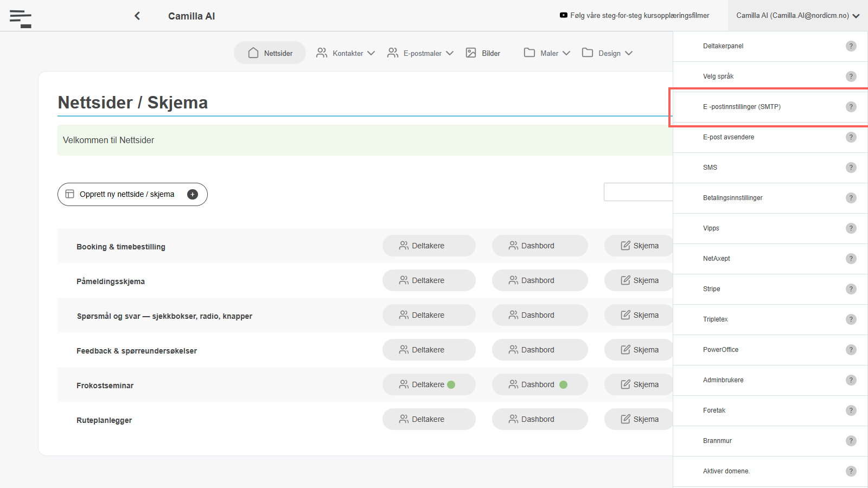The height and width of the screenshot is (488, 868).
Task: Open NetAxept menu entry
Action: point(770,259)
